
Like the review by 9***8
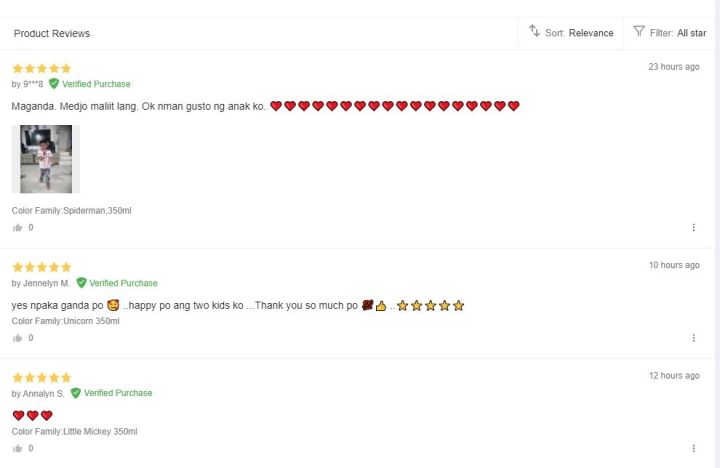(x=17, y=228)
